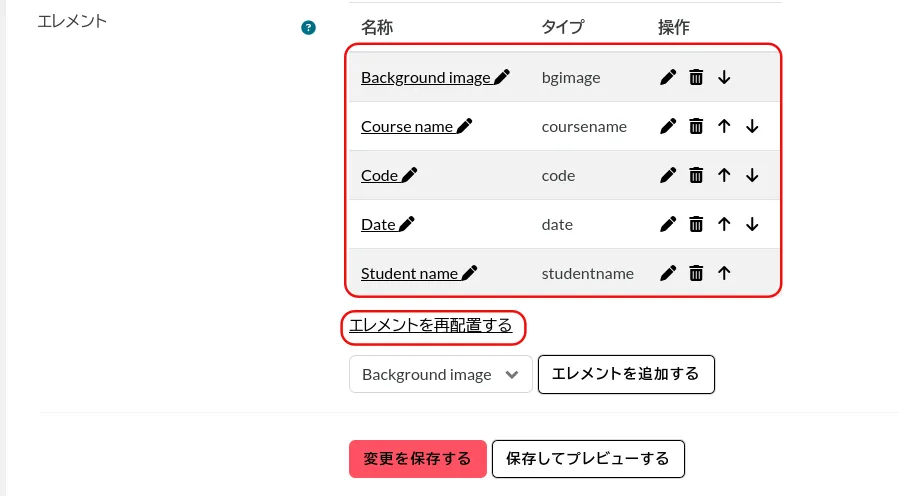Move Date element up

tap(724, 224)
